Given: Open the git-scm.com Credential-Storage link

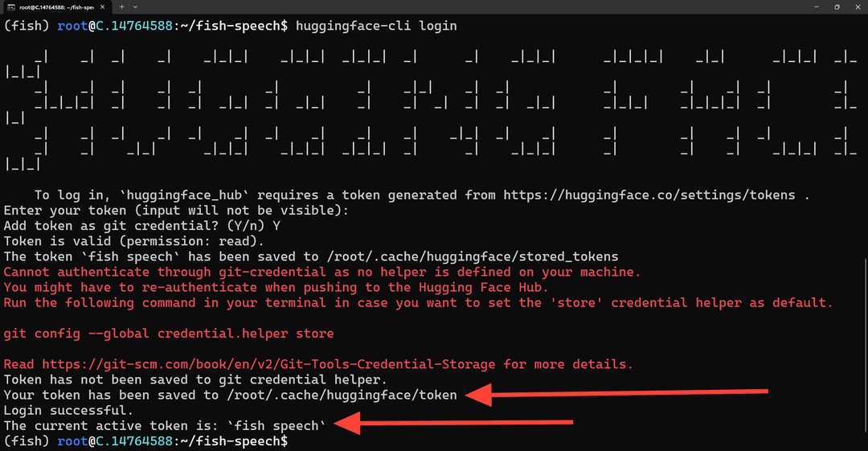Looking at the screenshot, I should click(268, 364).
